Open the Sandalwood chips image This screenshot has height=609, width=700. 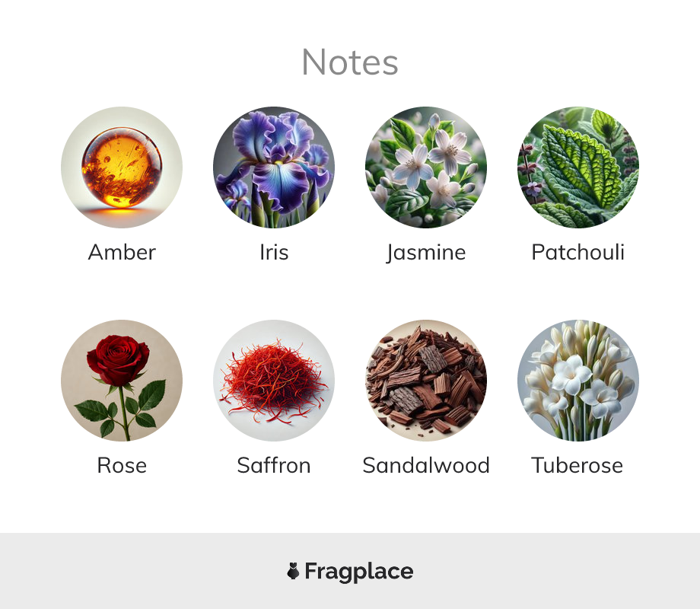pyautogui.click(x=426, y=380)
